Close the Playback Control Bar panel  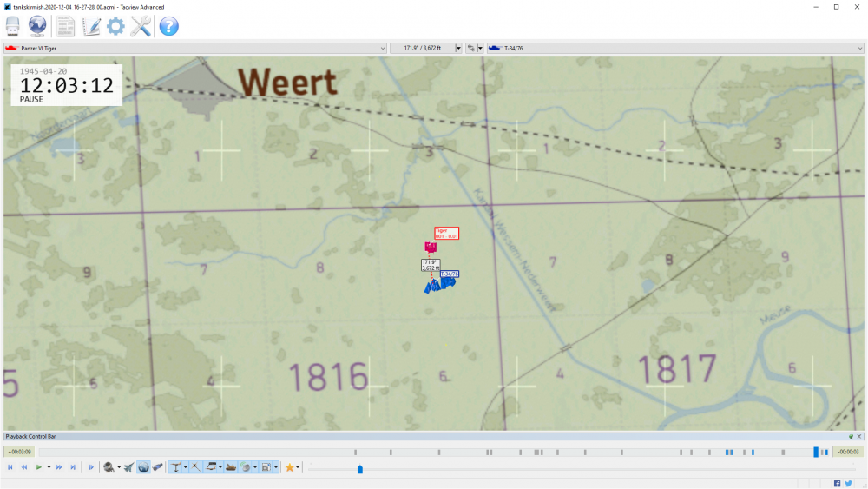tap(859, 436)
